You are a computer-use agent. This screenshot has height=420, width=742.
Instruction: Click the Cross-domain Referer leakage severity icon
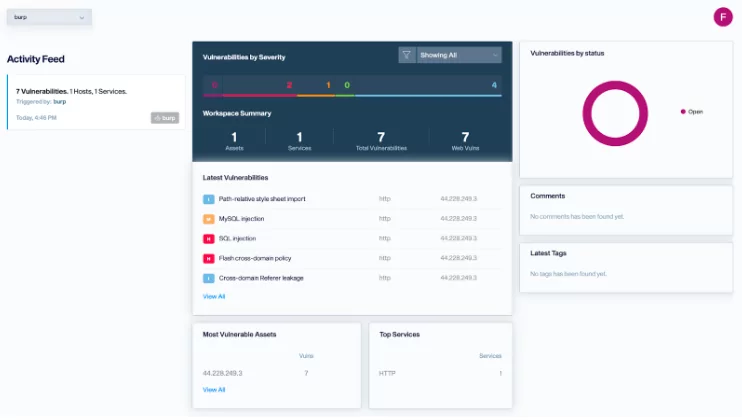click(x=208, y=278)
